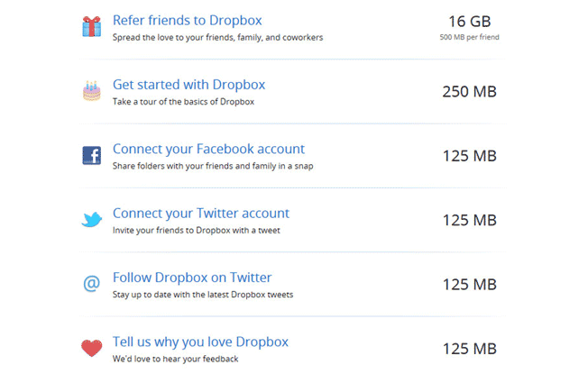This screenshot has height=383, width=588.
Task: Click 'Share folders with your friends' description
Action: click(212, 167)
